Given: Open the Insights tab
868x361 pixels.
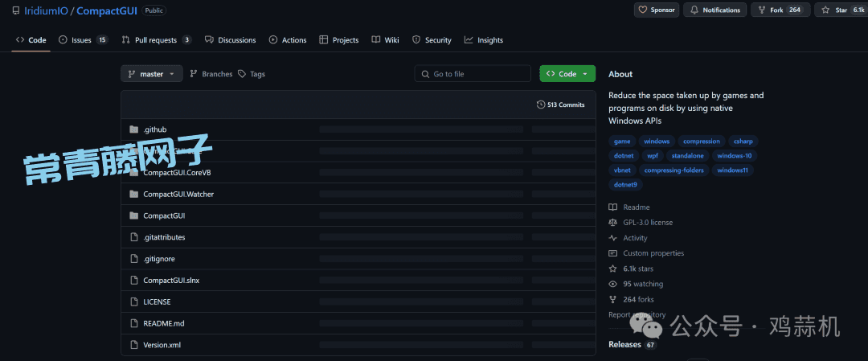Looking at the screenshot, I should [x=484, y=40].
